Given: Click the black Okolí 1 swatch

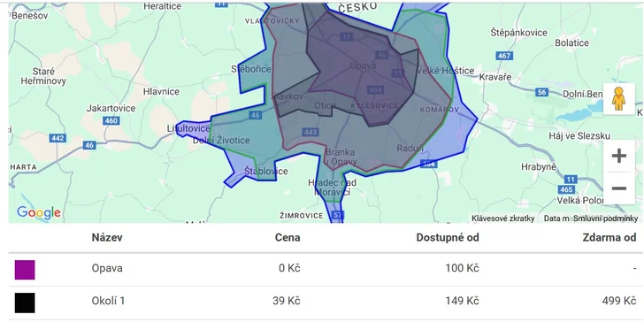Looking at the screenshot, I should (25, 303).
